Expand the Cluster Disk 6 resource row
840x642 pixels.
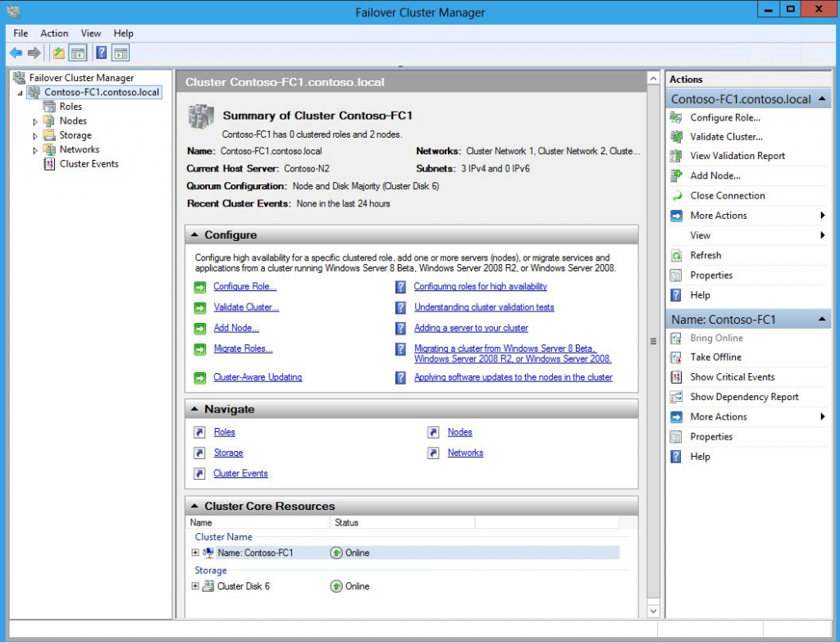point(195,585)
